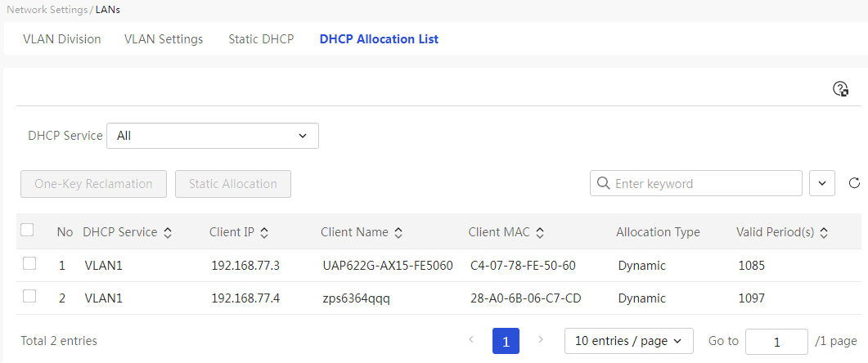Select row 2 checkbox for zps6364qqq
868x363 pixels.
tap(29, 297)
